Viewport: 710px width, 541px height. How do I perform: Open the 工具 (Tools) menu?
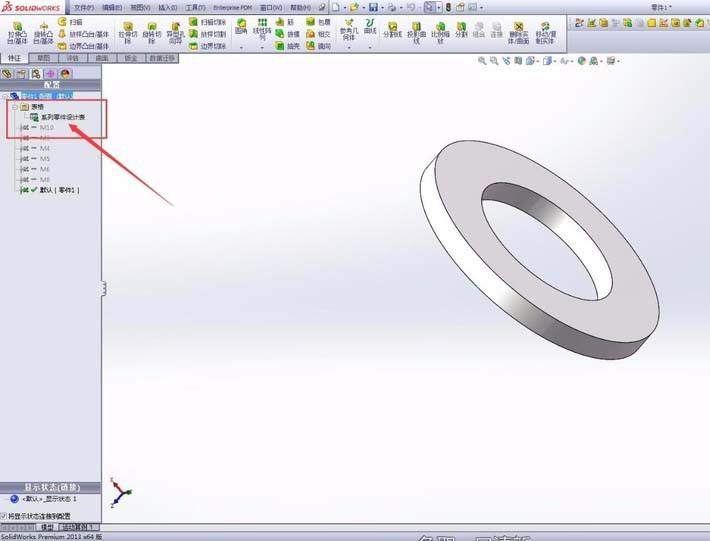click(x=195, y=8)
